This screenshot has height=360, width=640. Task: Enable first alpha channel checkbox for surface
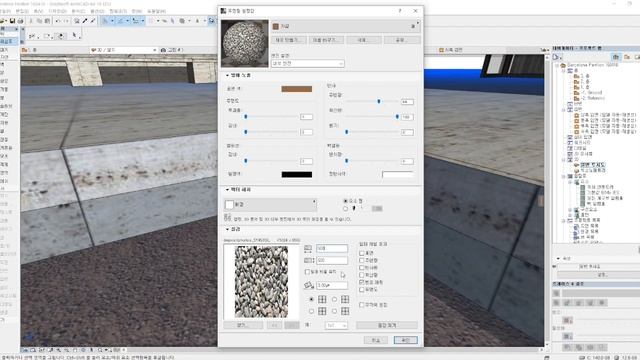[x=362, y=253]
